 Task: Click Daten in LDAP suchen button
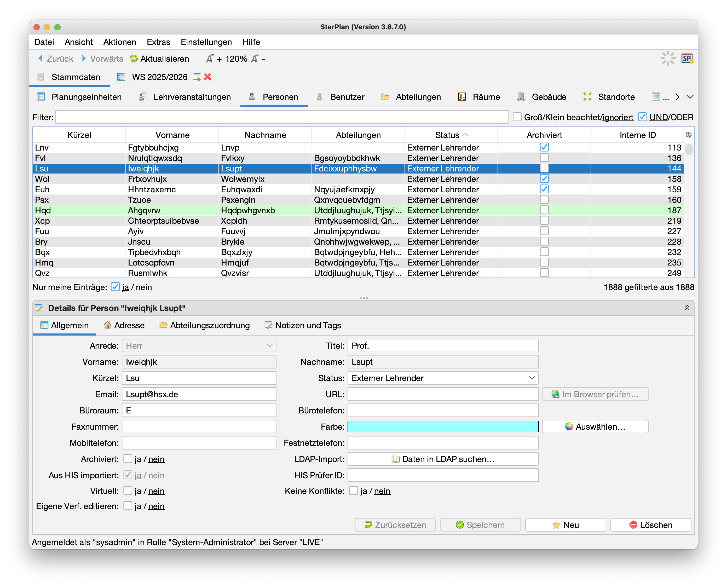[443, 459]
